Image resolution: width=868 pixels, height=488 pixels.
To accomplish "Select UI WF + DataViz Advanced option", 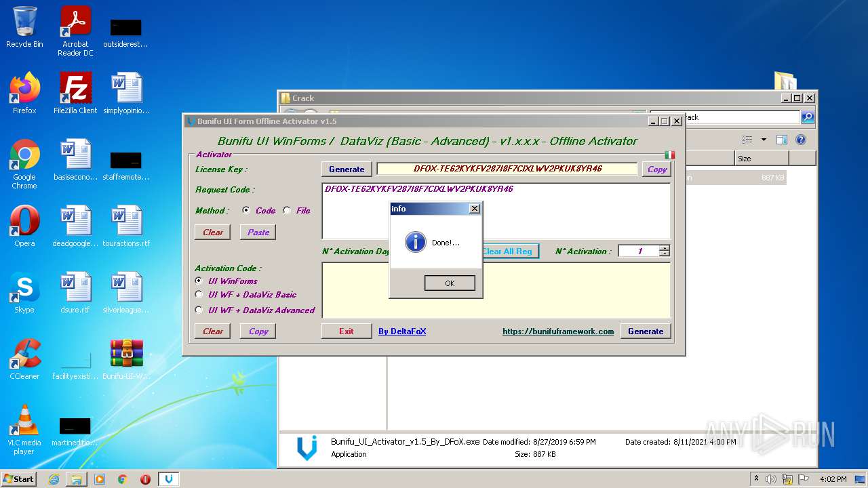I will tap(199, 310).
